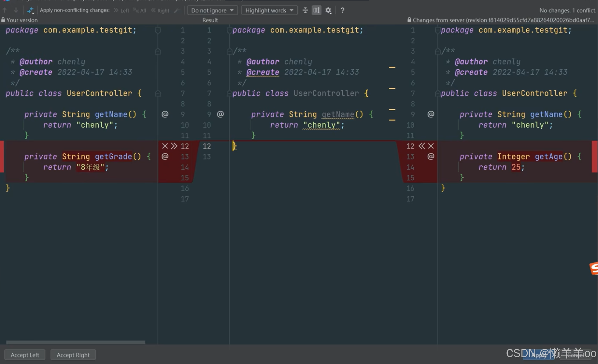This screenshot has height=364, width=598.
Task: Click getGrade method name in left pane
Action: tap(113, 157)
